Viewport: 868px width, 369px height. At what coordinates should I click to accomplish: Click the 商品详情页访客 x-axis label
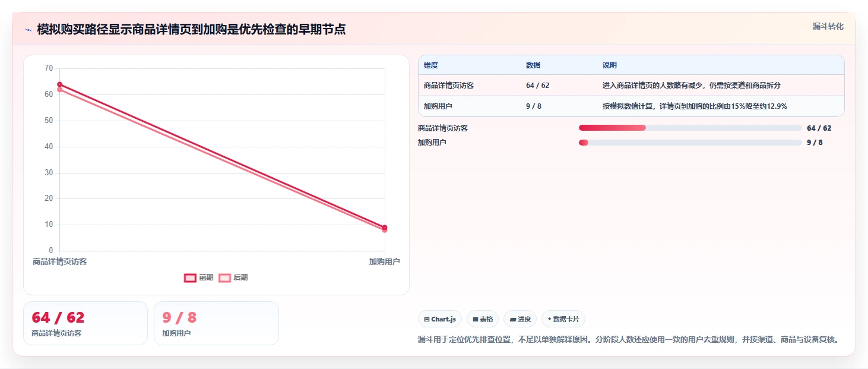(60, 261)
